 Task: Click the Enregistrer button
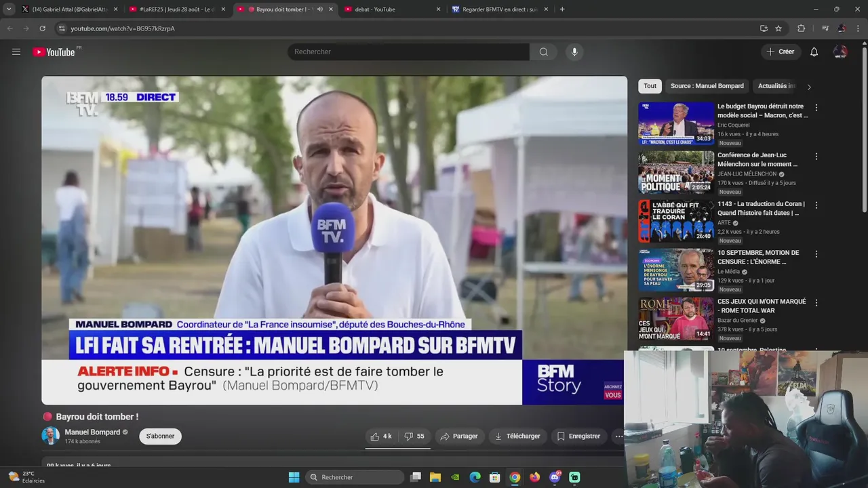coord(578,436)
